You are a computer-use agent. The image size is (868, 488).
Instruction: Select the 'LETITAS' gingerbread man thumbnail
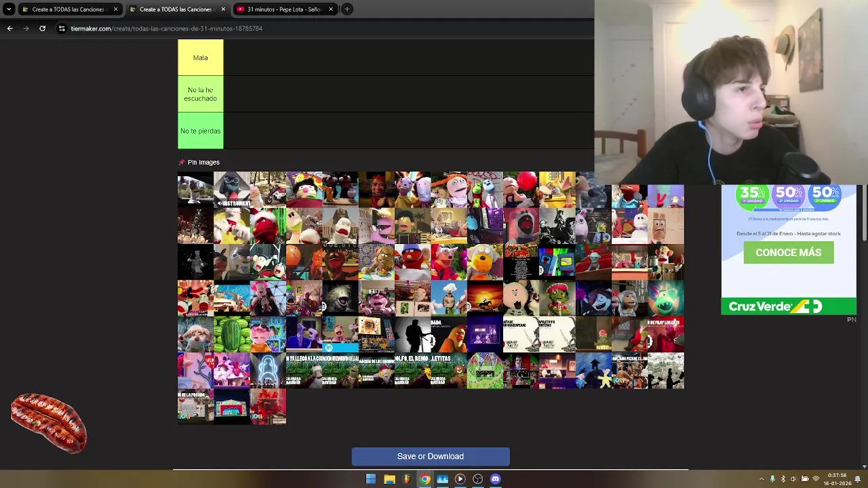449,371
